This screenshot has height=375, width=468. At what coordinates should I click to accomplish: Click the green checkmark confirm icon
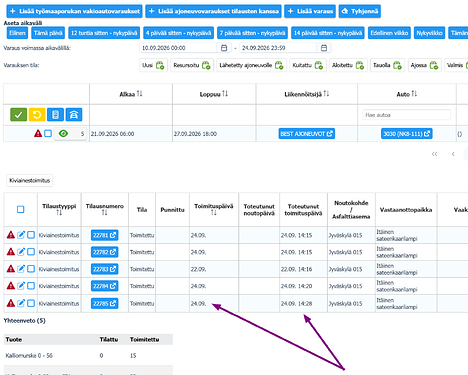coord(18,115)
